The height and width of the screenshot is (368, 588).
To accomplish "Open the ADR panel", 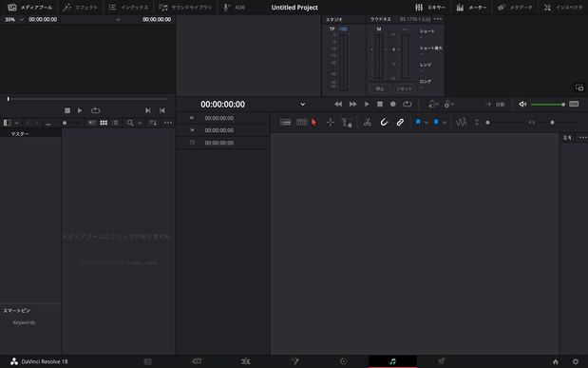I will 234,8.
